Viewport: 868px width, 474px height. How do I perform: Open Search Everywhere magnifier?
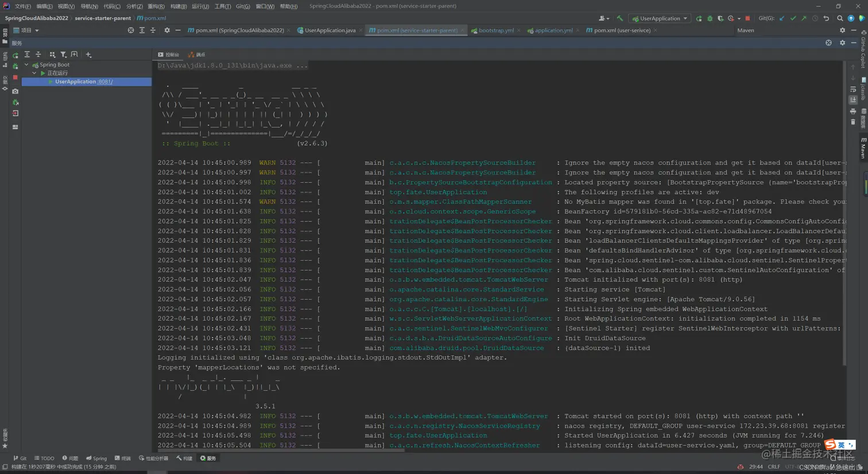(x=840, y=18)
